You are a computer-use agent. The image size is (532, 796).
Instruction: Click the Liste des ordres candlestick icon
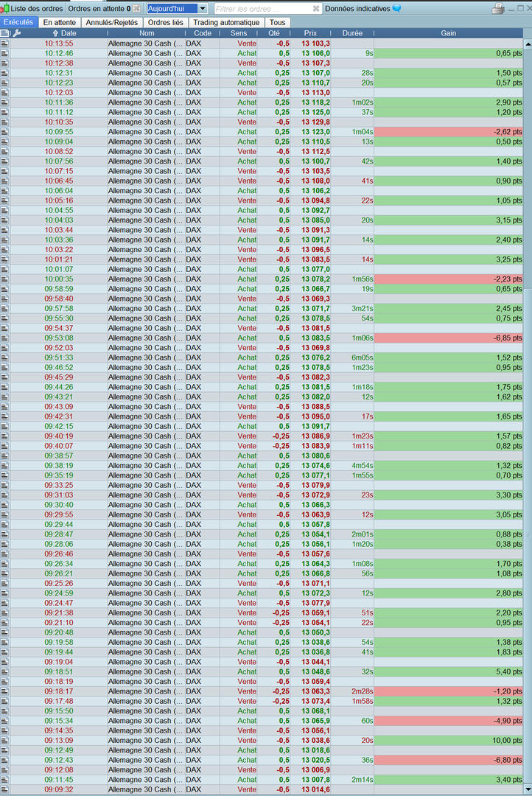[4, 9]
